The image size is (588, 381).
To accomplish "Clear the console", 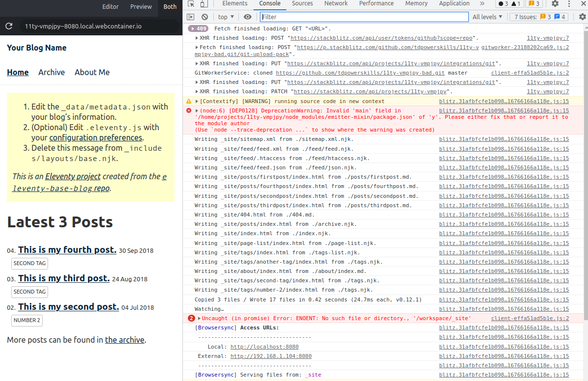I will click(x=205, y=17).
